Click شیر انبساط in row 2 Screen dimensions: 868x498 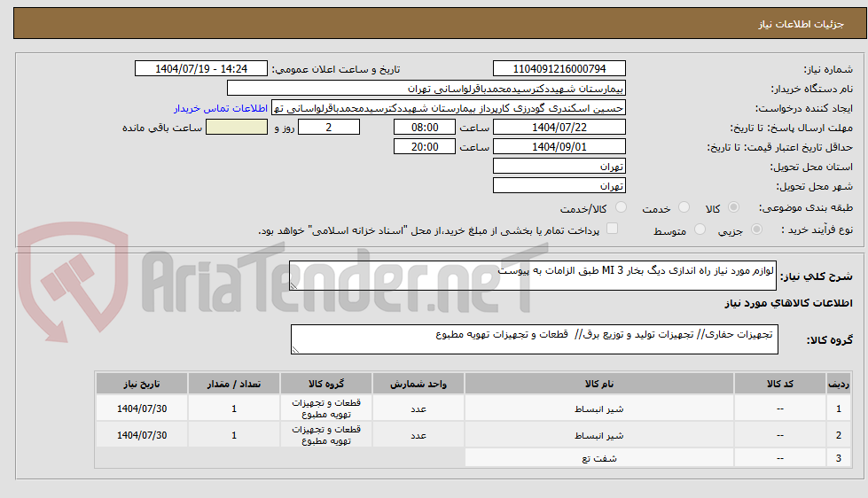tap(599, 435)
